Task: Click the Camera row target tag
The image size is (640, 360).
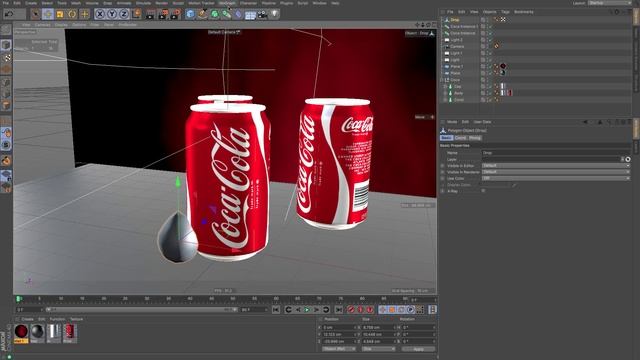Action: 497,46
